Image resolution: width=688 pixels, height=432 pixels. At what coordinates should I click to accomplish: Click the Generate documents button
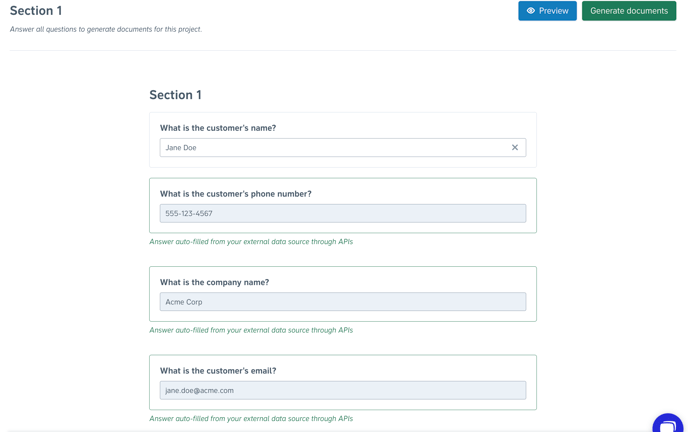629,11
